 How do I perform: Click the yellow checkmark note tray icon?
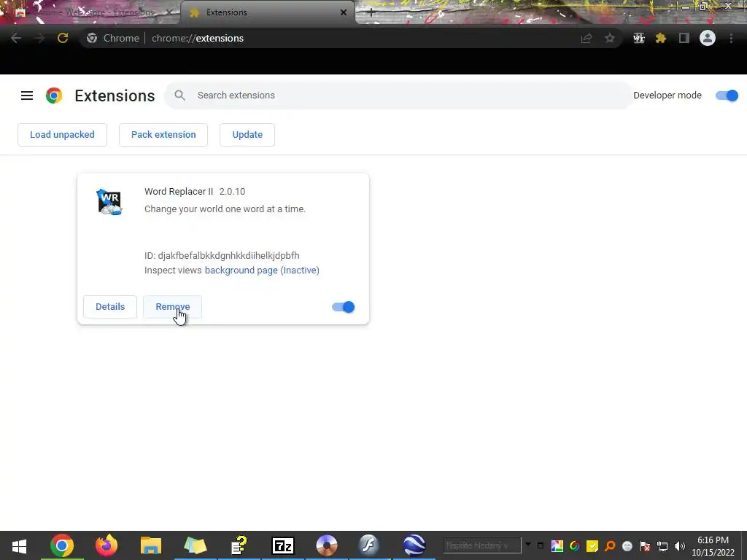pyautogui.click(x=592, y=546)
